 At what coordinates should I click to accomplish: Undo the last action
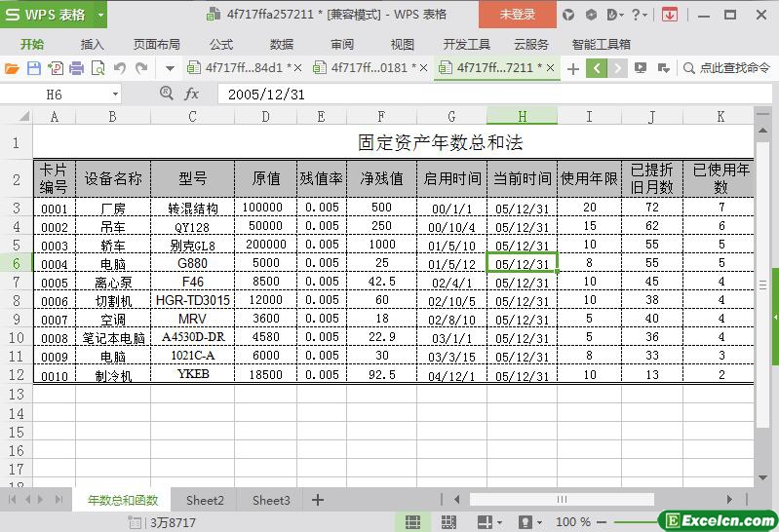pos(120,68)
